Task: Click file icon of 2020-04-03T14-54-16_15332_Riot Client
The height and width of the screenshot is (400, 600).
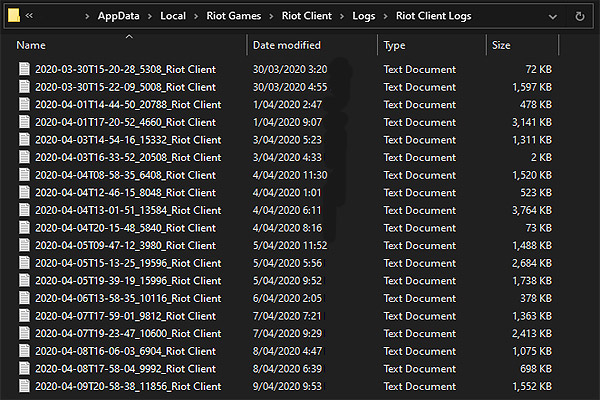Action: tap(24, 139)
